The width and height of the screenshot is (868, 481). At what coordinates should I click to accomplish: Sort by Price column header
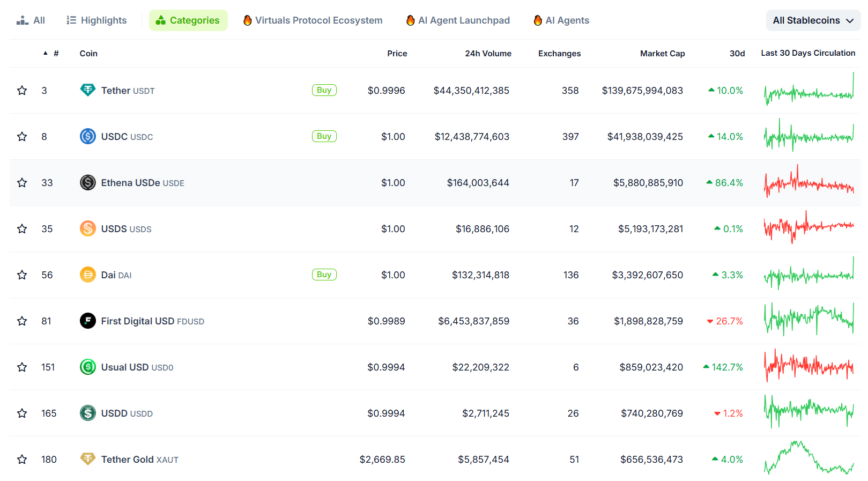point(397,54)
